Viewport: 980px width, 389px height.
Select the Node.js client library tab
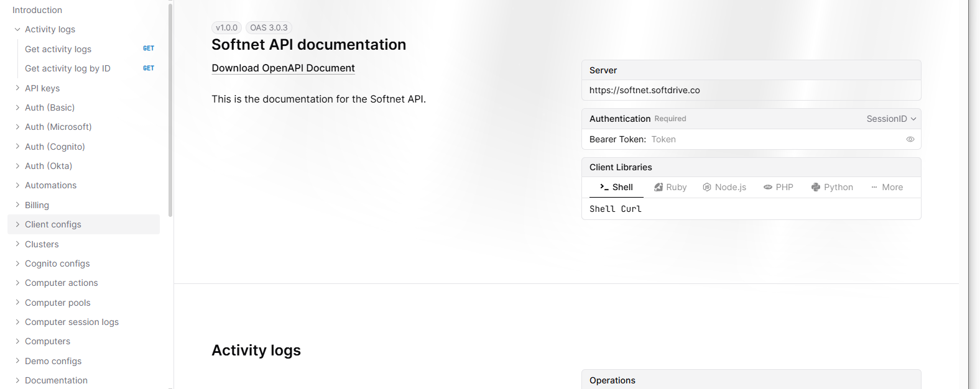(724, 187)
